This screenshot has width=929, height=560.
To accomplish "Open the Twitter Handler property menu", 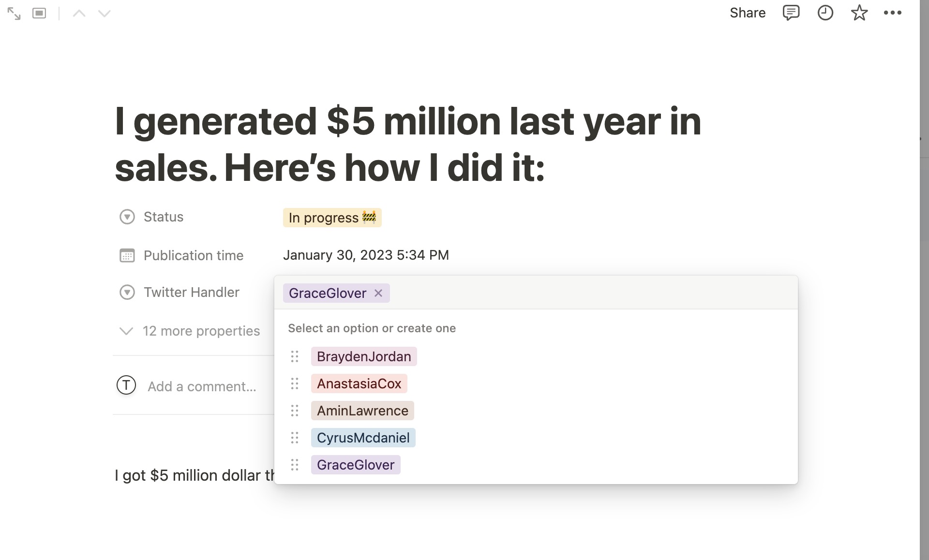I will [191, 293].
